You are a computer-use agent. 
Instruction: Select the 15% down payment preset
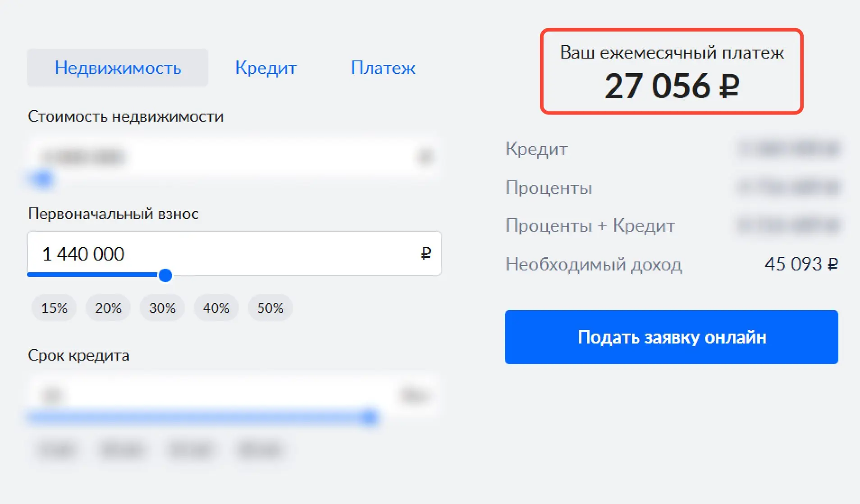pos(54,308)
